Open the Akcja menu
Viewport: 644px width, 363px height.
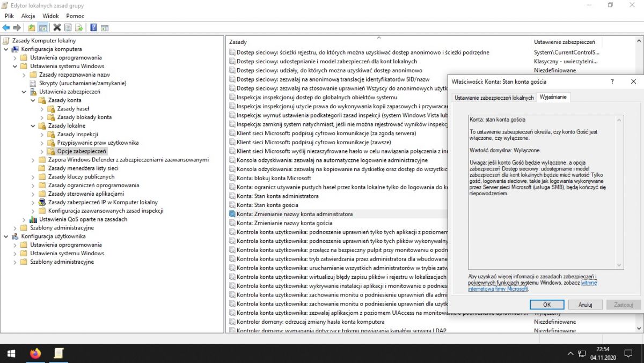pos(28,16)
